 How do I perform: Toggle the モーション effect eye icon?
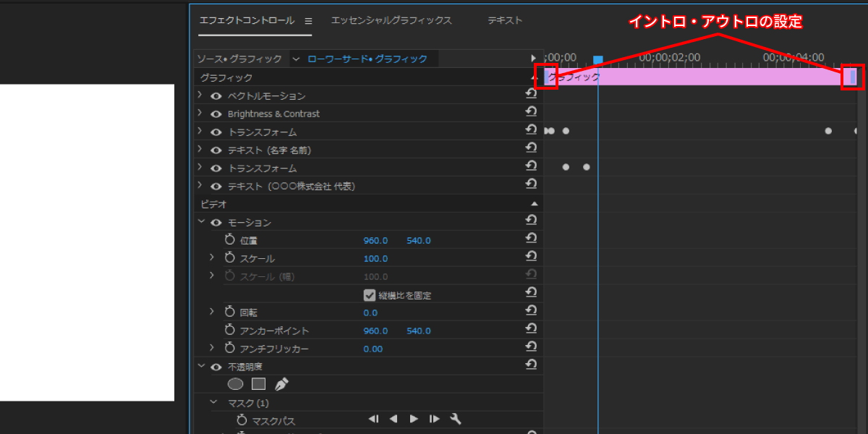tap(216, 222)
